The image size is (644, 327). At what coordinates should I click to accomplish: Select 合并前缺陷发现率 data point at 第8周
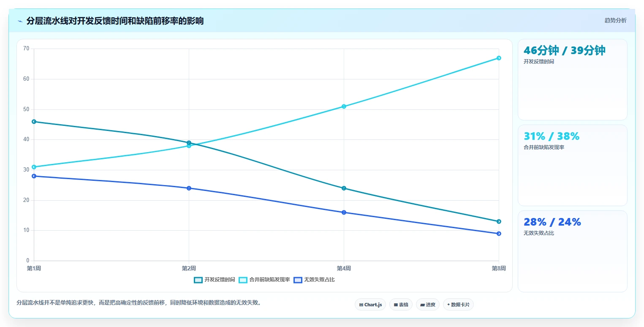click(x=499, y=58)
